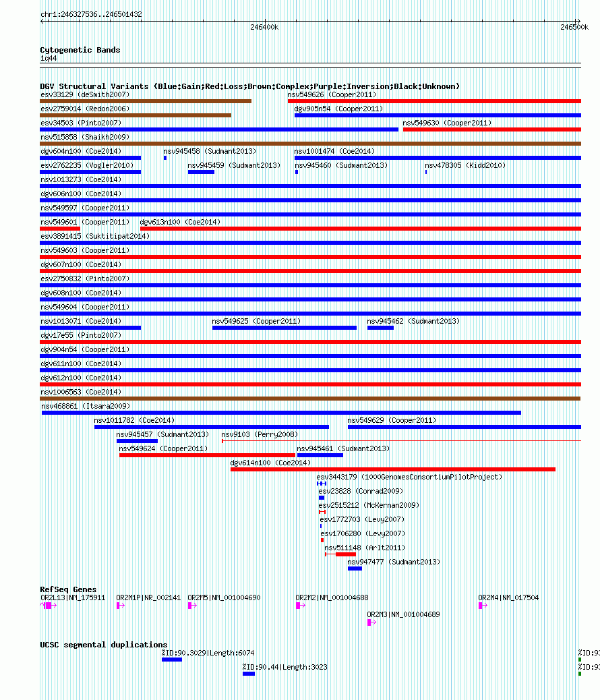
Task: Select the nsv945462 blue variant bar
Action: point(380,328)
